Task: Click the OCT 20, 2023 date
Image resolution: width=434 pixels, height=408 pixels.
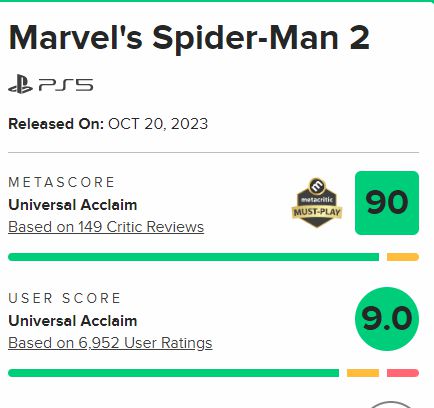Action: 158,124
